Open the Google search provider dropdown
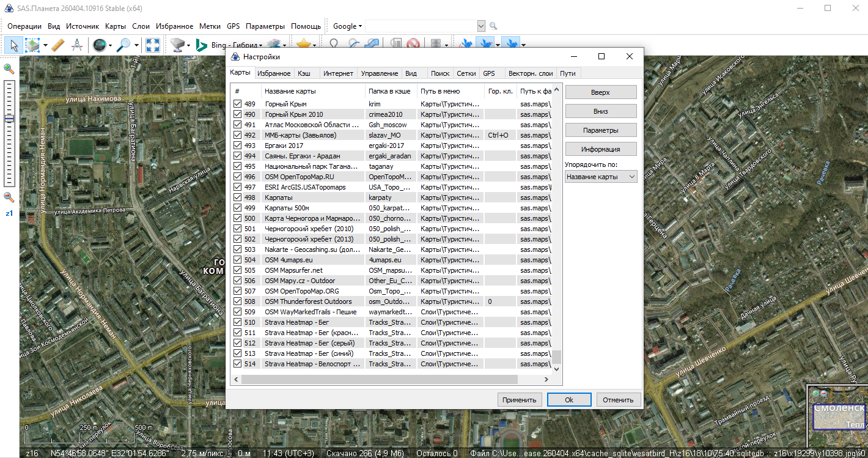The width and height of the screenshot is (868, 458). click(347, 26)
